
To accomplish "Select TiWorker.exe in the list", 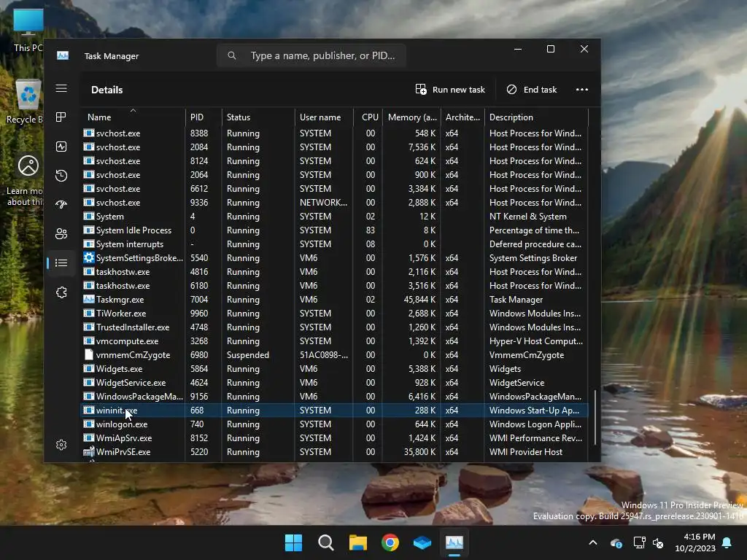I will [x=335, y=314].
